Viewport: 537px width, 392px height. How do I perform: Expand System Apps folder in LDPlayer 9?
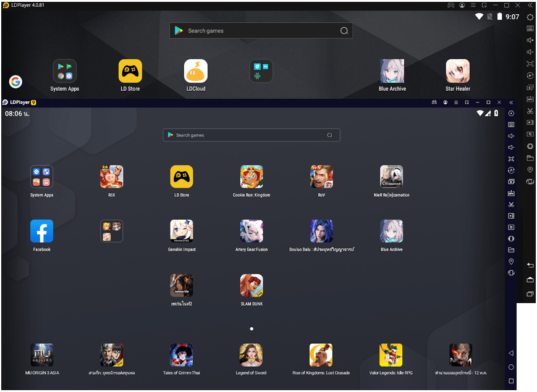tap(42, 177)
